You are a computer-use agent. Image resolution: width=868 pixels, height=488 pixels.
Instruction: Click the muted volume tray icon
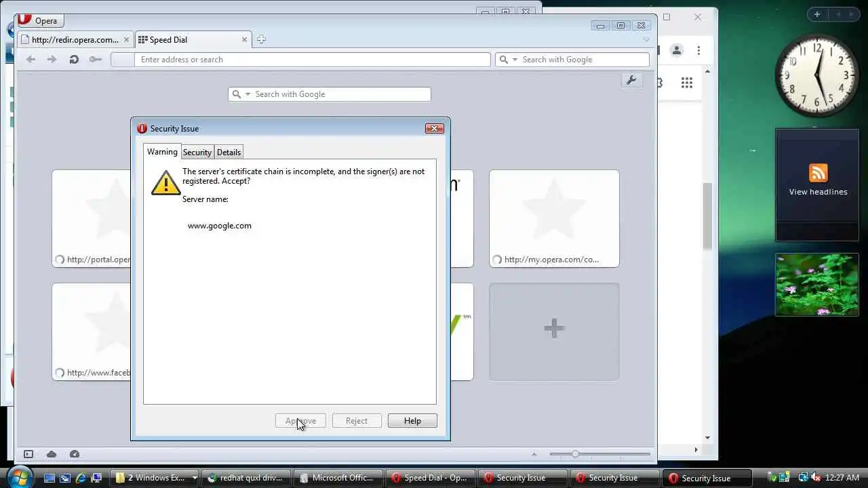tap(816, 477)
